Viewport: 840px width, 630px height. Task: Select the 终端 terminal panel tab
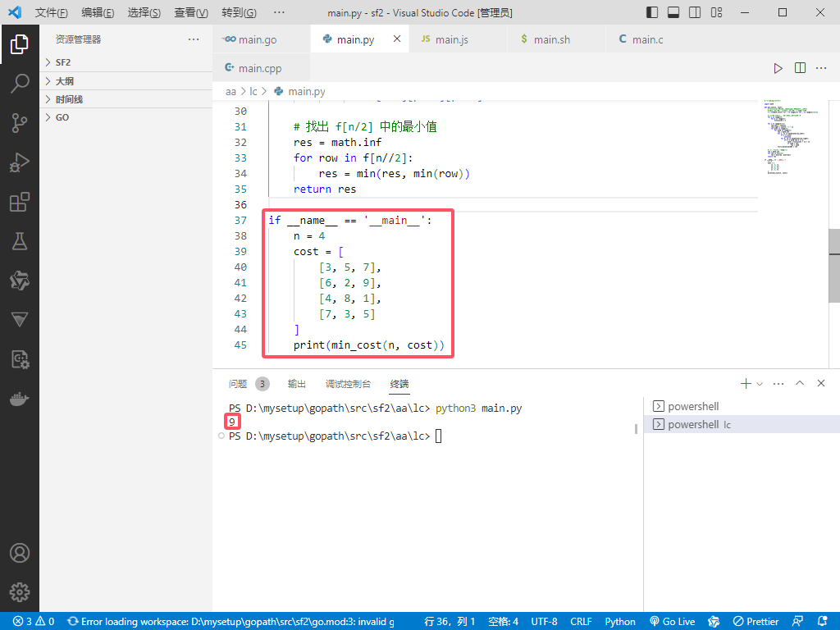[x=399, y=384]
